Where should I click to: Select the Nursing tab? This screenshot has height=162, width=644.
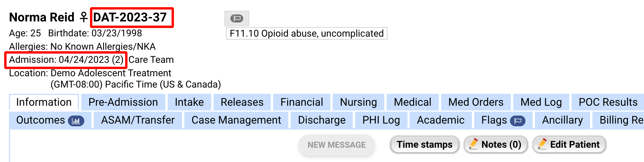(358, 102)
